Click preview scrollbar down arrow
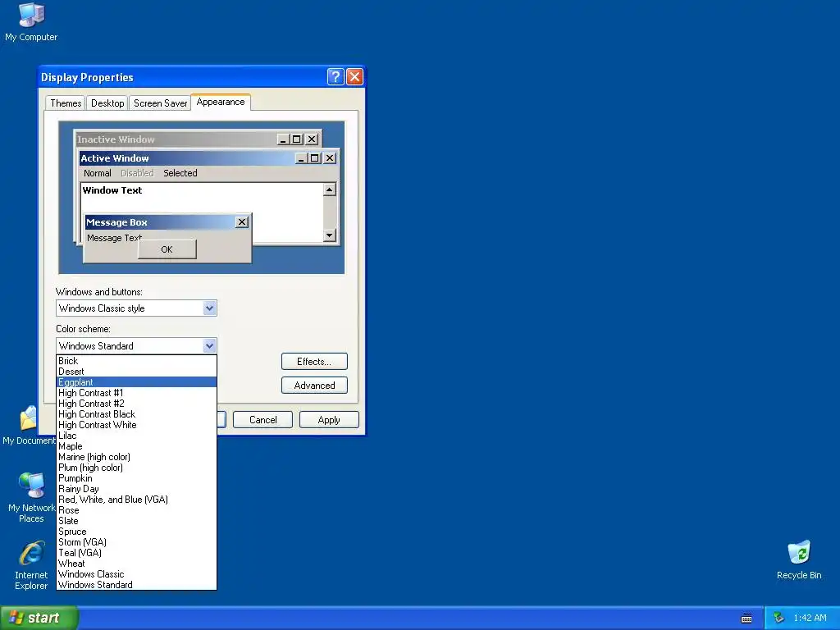Image resolution: width=840 pixels, height=630 pixels. coord(330,235)
